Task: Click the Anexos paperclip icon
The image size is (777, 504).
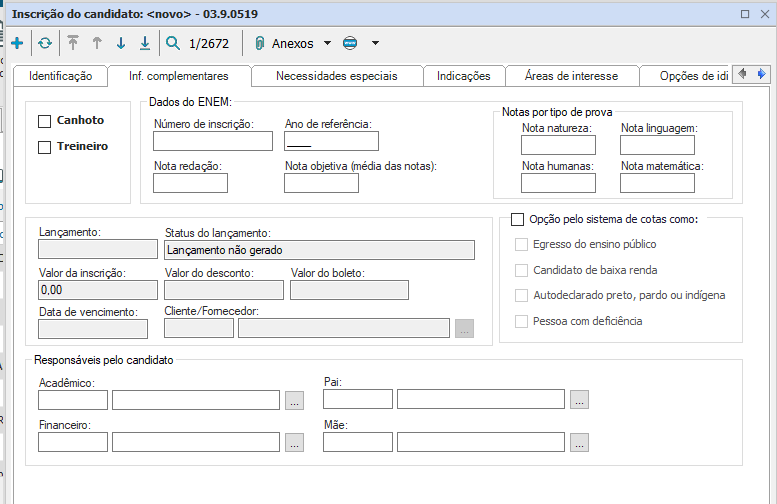Action: (x=259, y=43)
